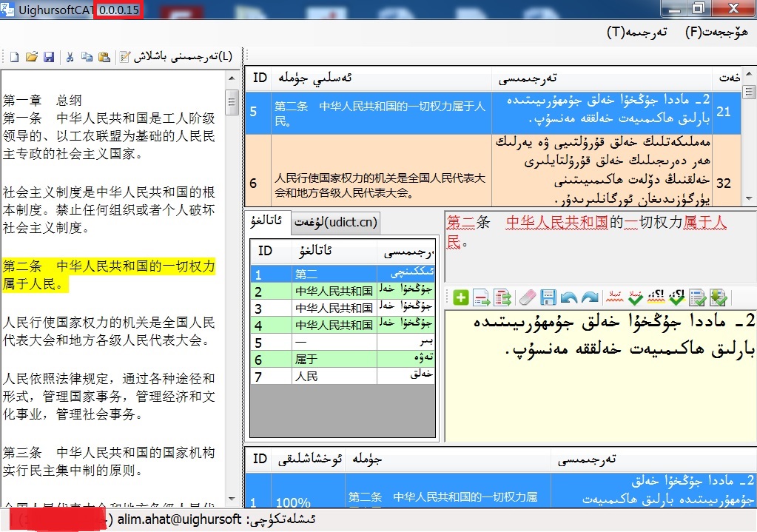Undo with the blue left arrow
Image resolution: width=757 pixels, height=532 pixels.
[569, 297]
